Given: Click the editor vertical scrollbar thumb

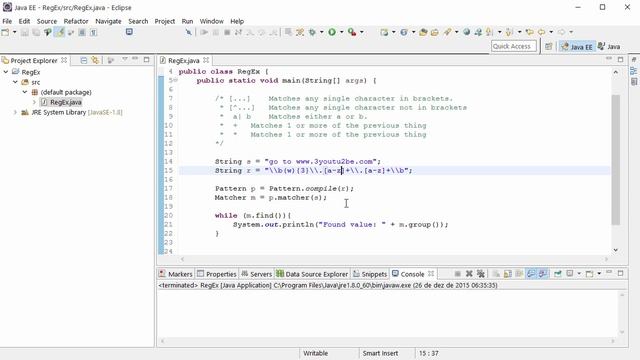Looking at the screenshot, I should [x=616, y=160].
